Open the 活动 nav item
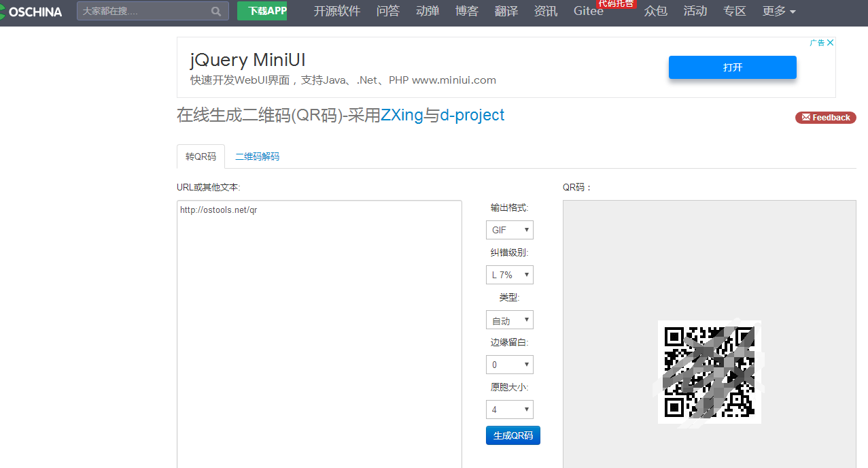Image resolution: width=868 pixels, height=468 pixels. click(695, 11)
